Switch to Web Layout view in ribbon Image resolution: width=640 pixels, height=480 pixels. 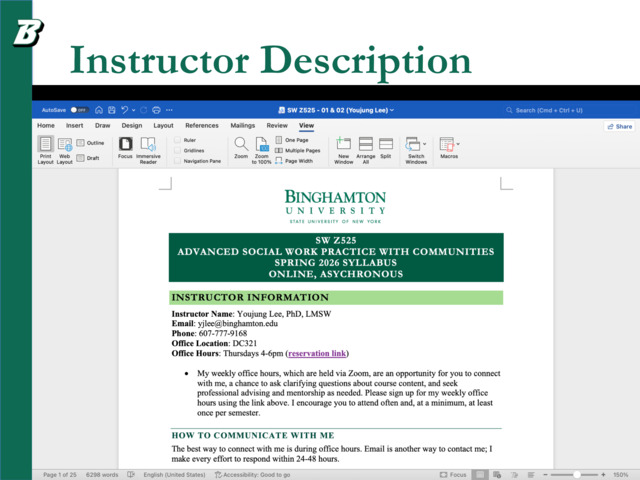pos(64,150)
